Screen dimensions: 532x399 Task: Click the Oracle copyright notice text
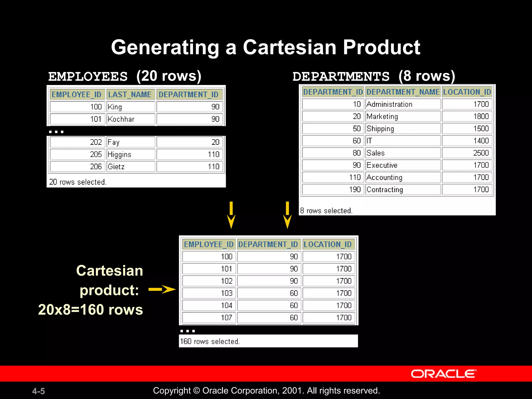point(266,390)
